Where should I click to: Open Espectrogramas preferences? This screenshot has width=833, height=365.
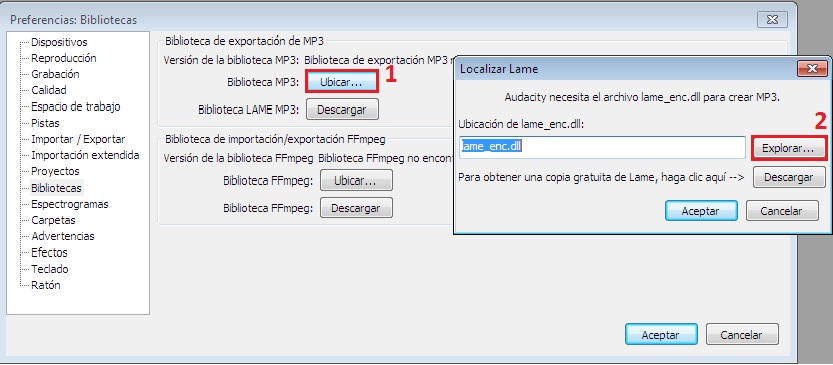(x=70, y=204)
